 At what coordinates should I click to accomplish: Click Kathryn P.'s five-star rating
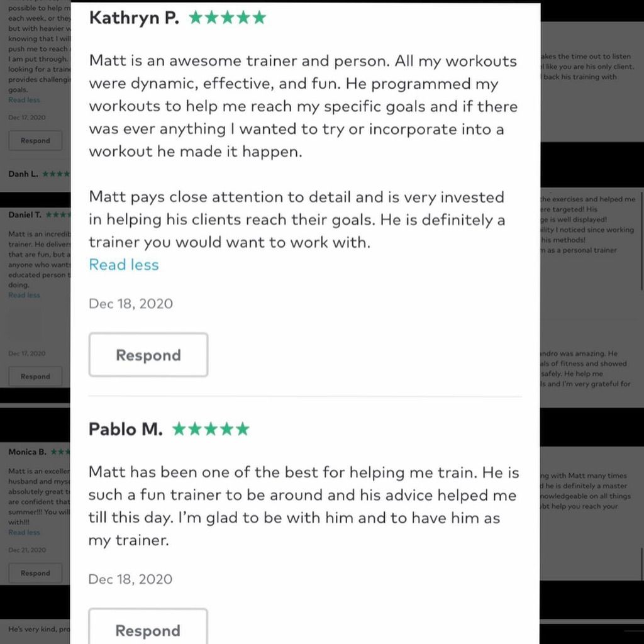[227, 18]
